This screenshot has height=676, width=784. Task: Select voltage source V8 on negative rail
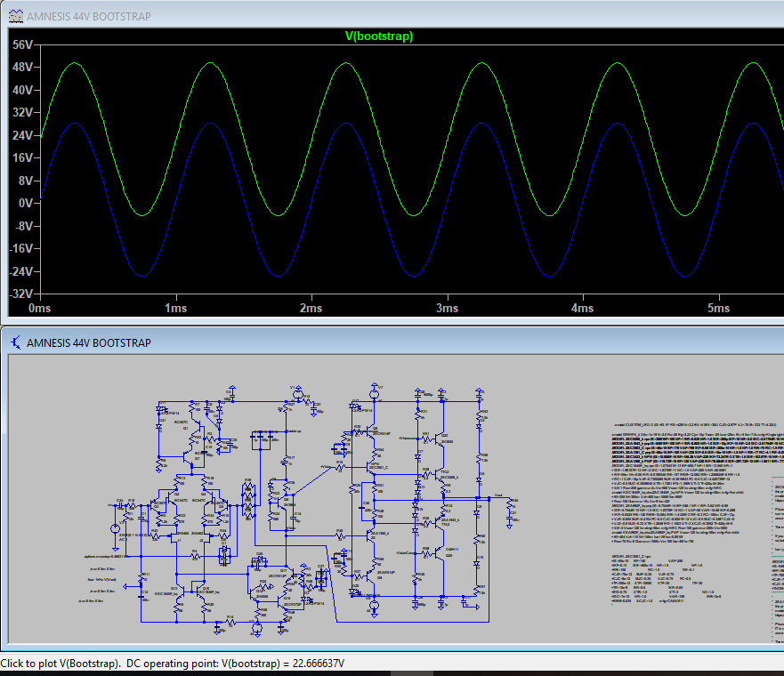374,606
